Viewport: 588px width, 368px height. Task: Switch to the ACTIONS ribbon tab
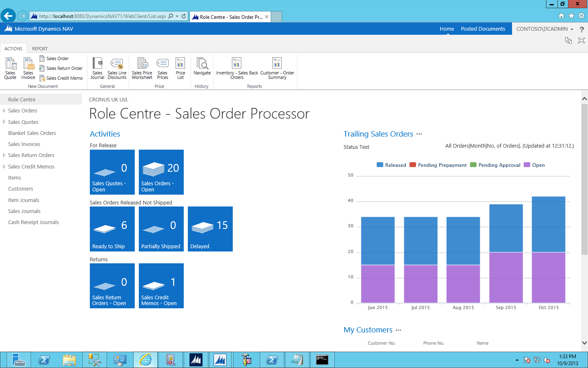(x=13, y=49)
